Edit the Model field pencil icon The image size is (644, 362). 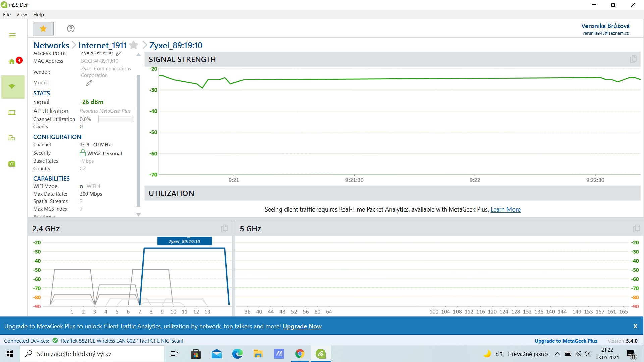tap(89, 83)
